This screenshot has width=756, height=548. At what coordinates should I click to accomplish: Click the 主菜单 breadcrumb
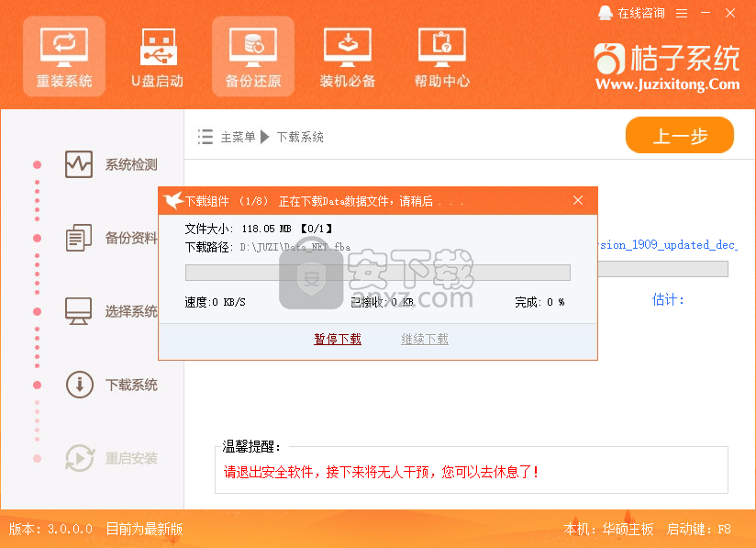(238, 138)
